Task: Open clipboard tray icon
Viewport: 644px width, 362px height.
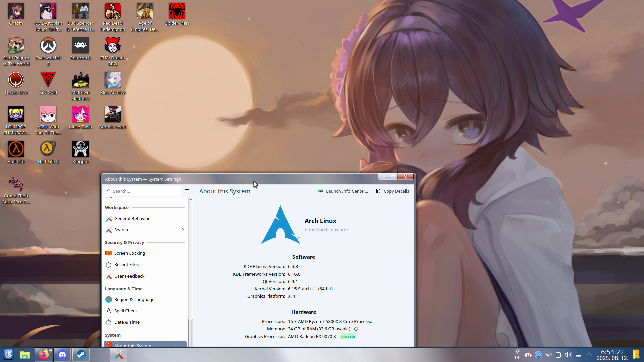Action: coord(558,355)
